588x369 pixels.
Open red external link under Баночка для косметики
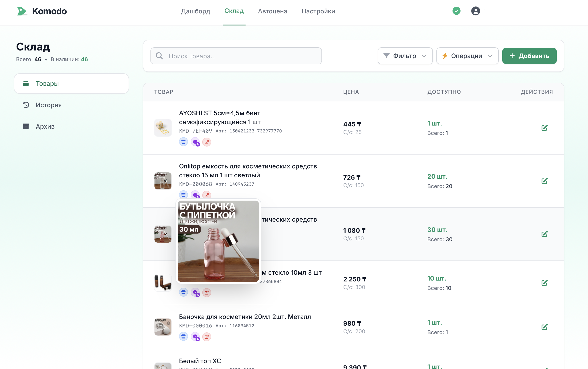click(x=206, y=337)
